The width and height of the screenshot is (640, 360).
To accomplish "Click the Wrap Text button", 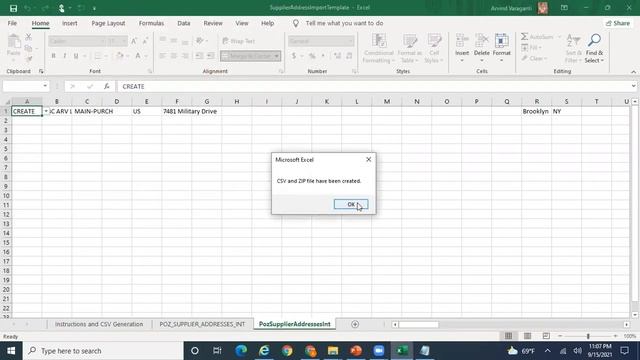I will [239, 41].
